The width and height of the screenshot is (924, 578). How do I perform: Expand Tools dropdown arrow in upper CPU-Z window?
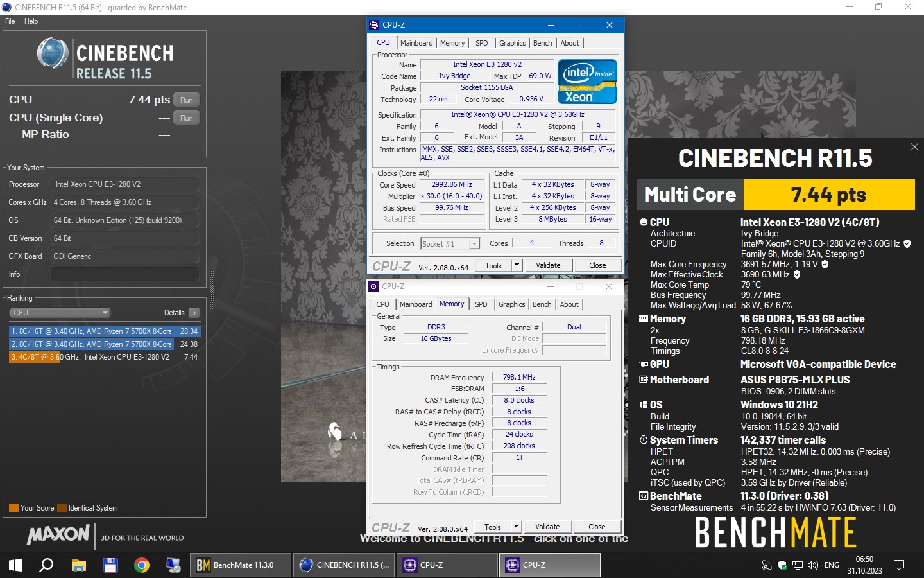point(517,265)
